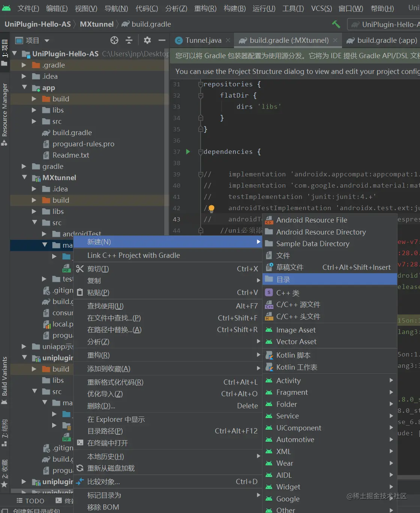Click 剪切 cut in context menu
420x513 pixels.
click(x=168, y=269)
